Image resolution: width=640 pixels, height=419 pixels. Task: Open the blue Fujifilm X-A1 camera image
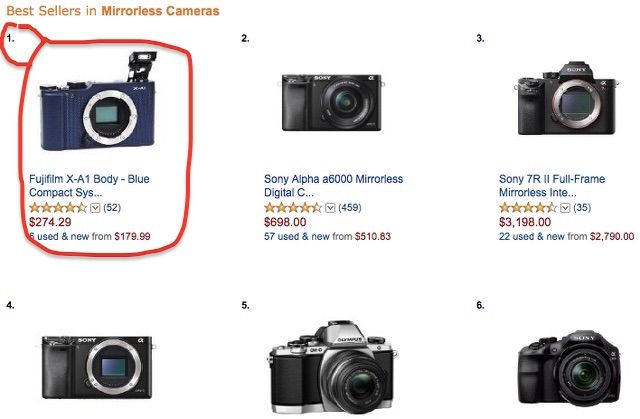point(98,101)
